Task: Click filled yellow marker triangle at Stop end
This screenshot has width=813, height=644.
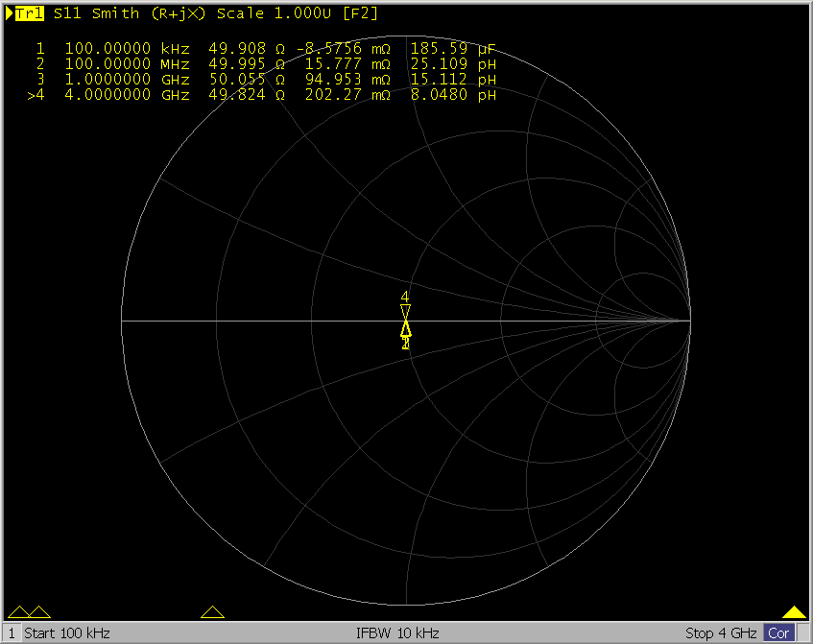Action: [x=794, y=612]
